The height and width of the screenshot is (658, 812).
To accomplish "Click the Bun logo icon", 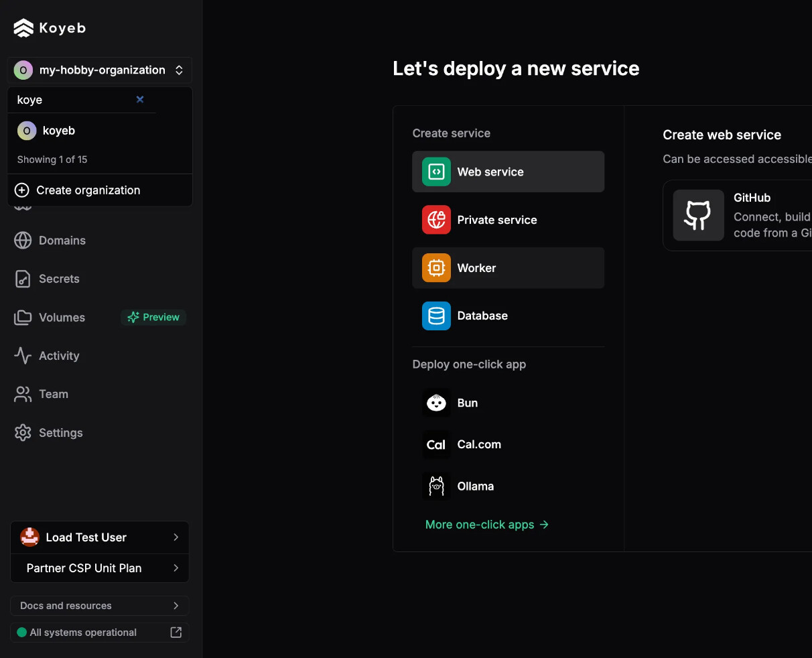I will pyautogui.click(x=436, y=403).
